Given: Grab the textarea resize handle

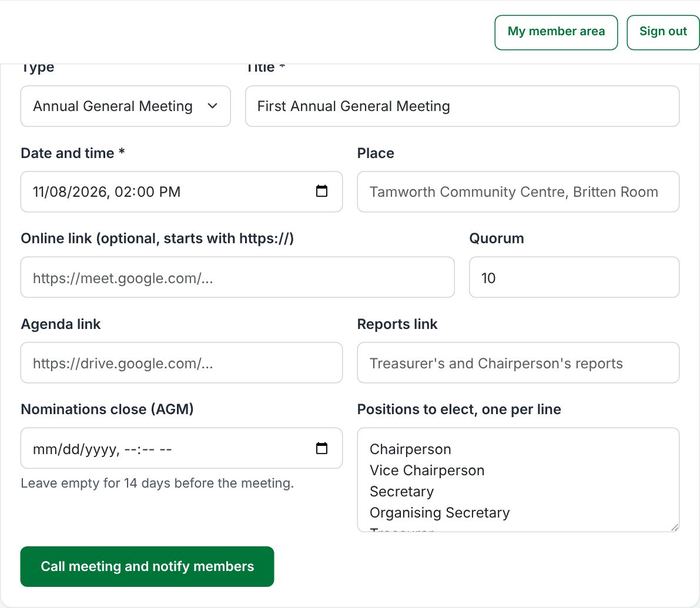Looking at the screenshot, I should pos(675,527).
